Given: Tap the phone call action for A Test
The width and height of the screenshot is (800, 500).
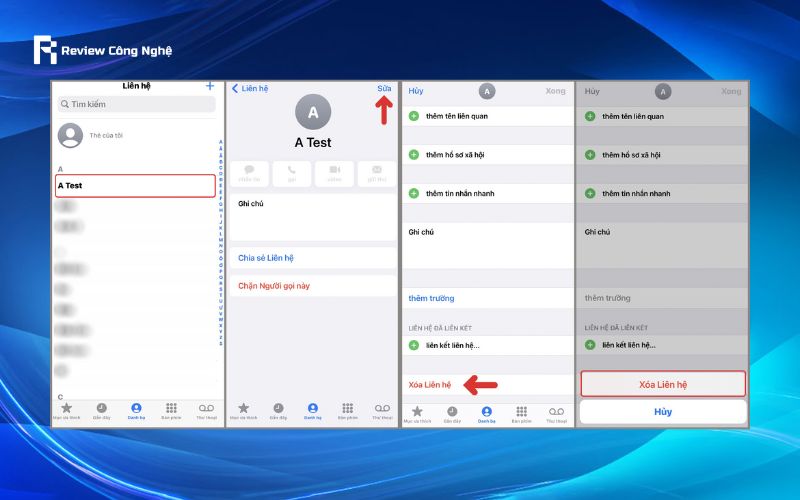Looking at the screenshot, I should pyautogui.click(x=292, y=173).
